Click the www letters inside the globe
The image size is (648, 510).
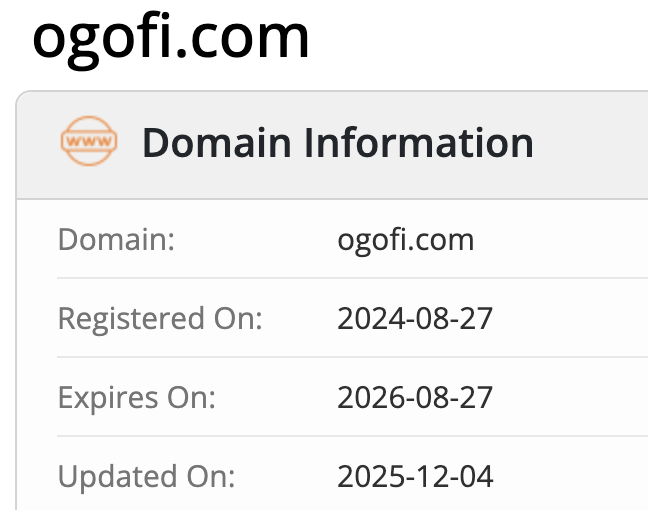click(x=89, y=144)
